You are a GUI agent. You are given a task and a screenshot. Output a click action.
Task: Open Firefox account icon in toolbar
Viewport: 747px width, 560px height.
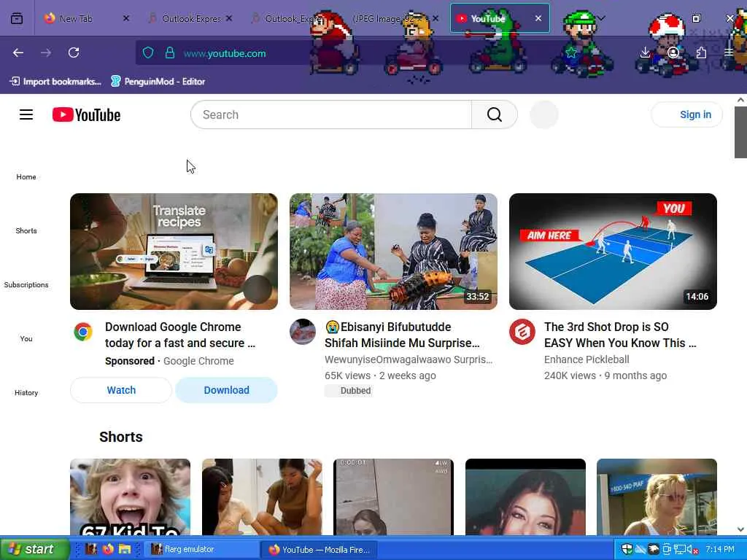(673, 52)
